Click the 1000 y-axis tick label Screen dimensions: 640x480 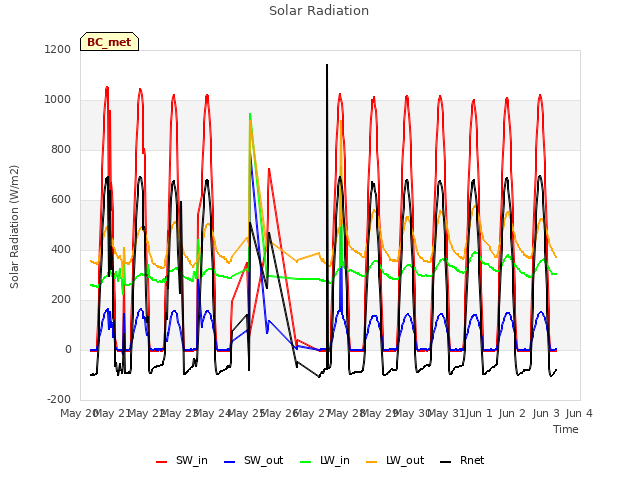tap(58, 100)
